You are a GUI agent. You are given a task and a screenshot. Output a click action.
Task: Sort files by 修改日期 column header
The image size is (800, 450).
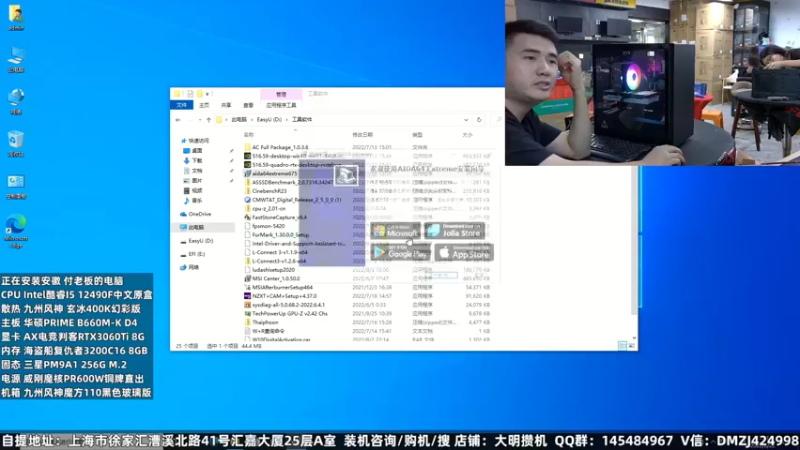362,135
